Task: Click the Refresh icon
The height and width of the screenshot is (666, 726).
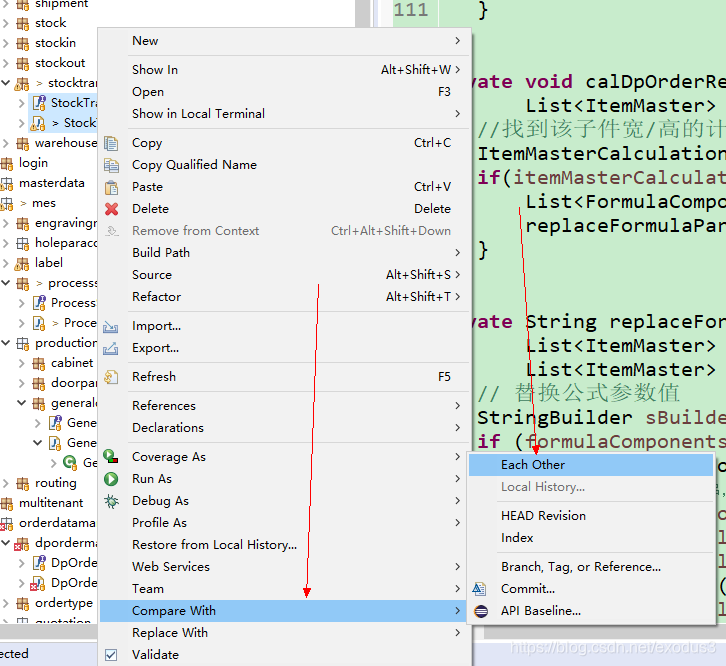Action: pyautogui.click(x=111, y=377)
